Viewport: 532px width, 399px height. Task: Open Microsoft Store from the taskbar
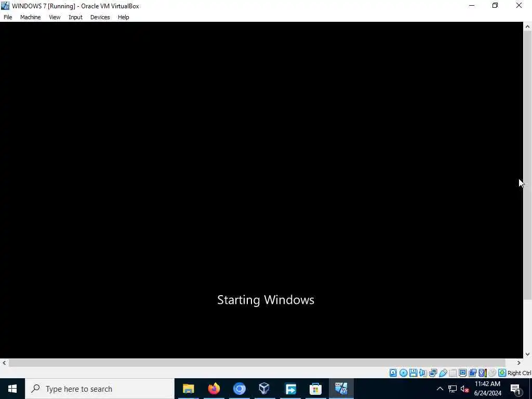tap(315, 389)
